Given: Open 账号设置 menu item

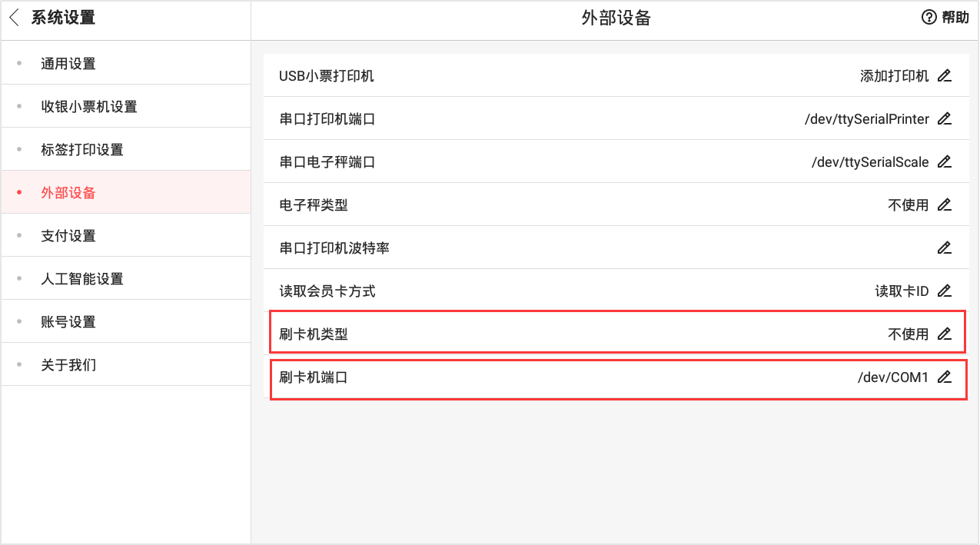Looking at the screenshot, I should [x=68, y=322].
